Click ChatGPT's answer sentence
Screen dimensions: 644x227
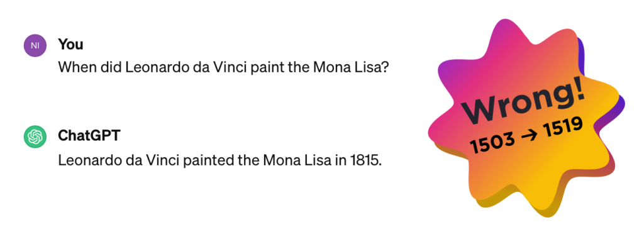220,160
